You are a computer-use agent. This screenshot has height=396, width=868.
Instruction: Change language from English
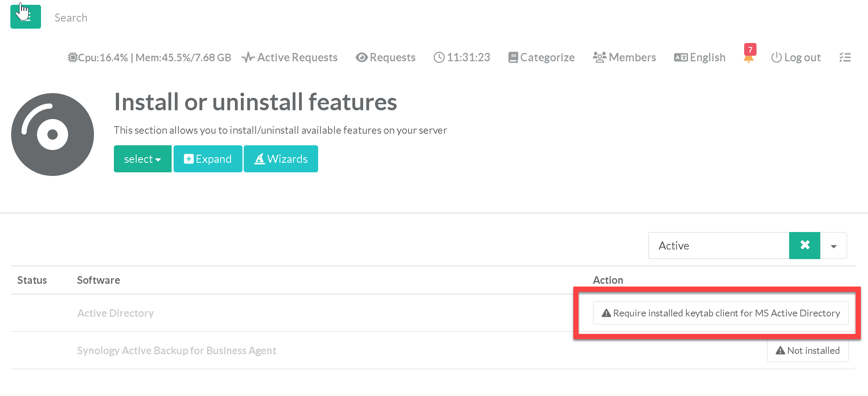tap(700, 58)
